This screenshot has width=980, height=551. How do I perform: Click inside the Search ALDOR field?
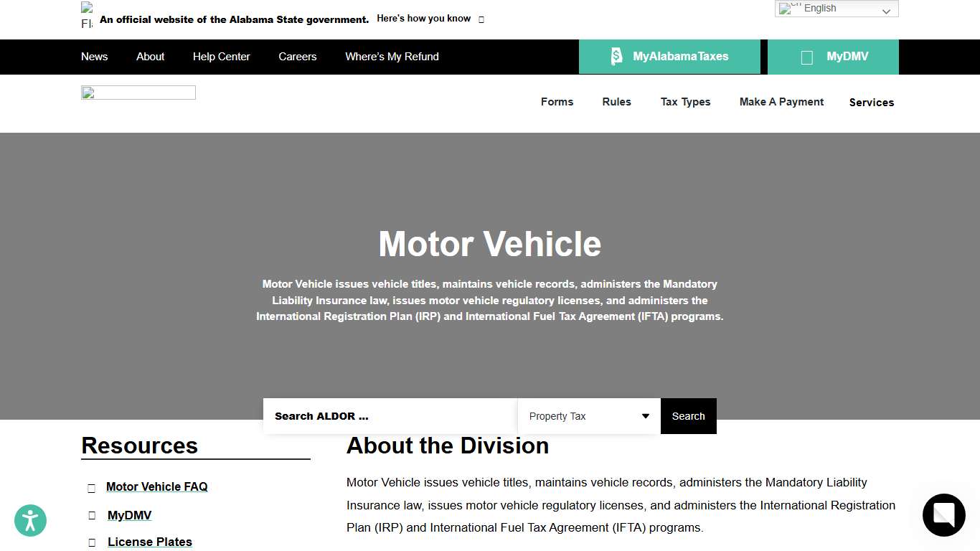390,416
